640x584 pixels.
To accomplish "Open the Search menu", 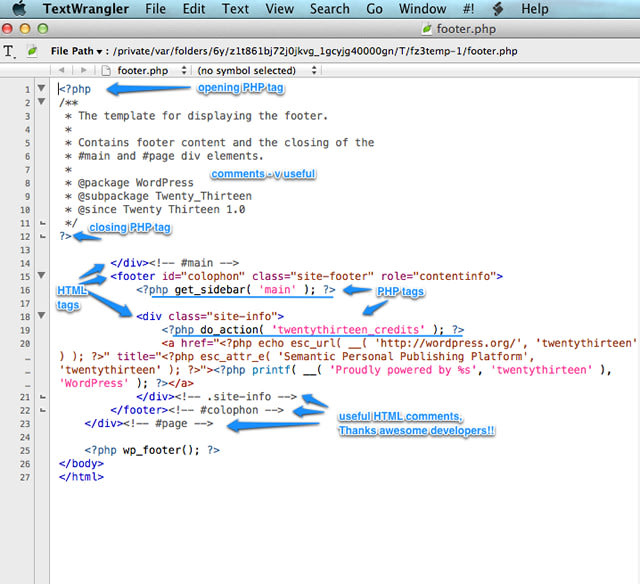I will pyautogui.click(x=329, y=9).
